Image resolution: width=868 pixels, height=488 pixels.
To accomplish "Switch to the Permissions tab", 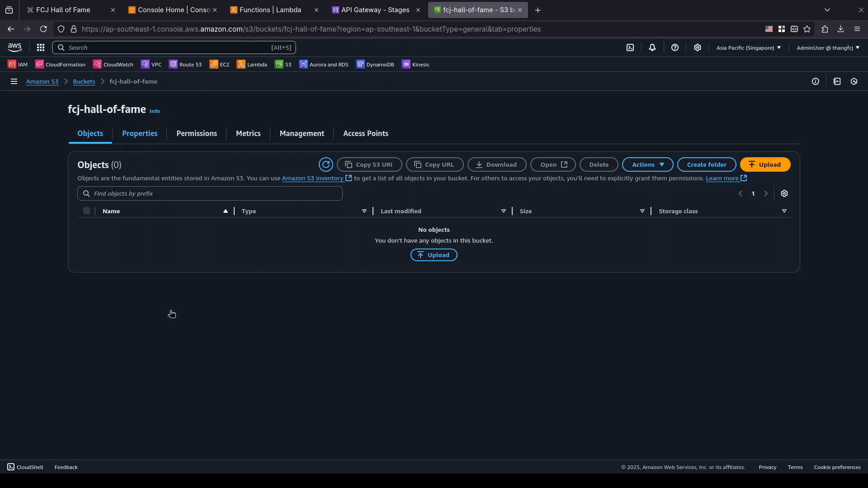I will point(197,133).
